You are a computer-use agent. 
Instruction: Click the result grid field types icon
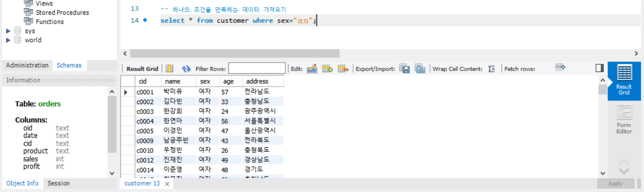coord(169,69)
